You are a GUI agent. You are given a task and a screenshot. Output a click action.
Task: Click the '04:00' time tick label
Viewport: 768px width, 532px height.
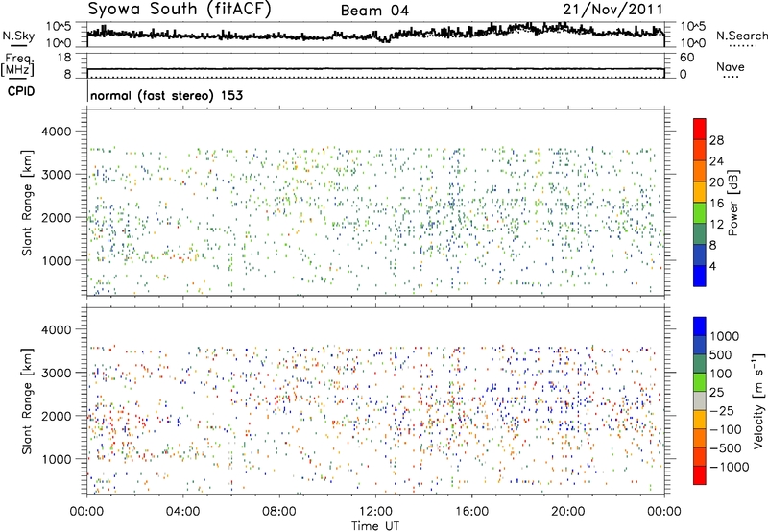point(182,512)
